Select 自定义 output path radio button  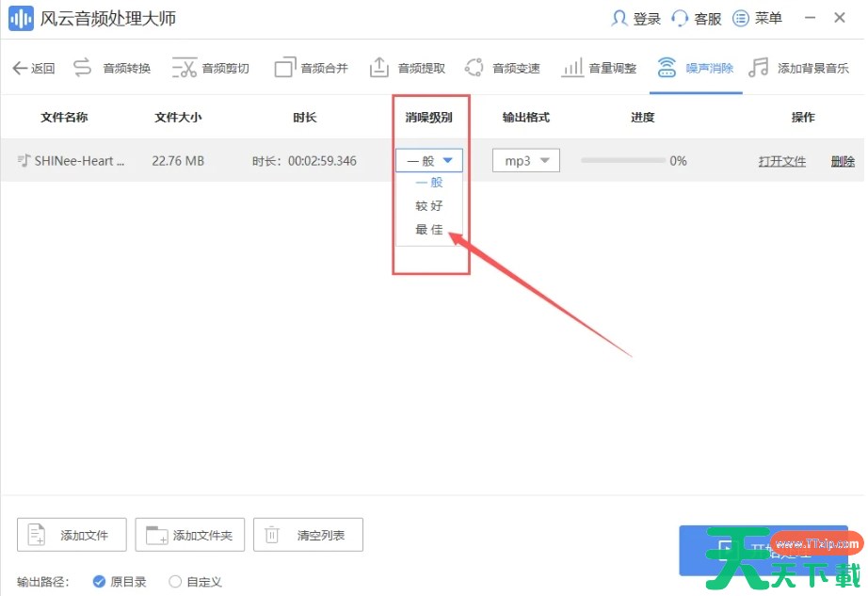[175, 582]
